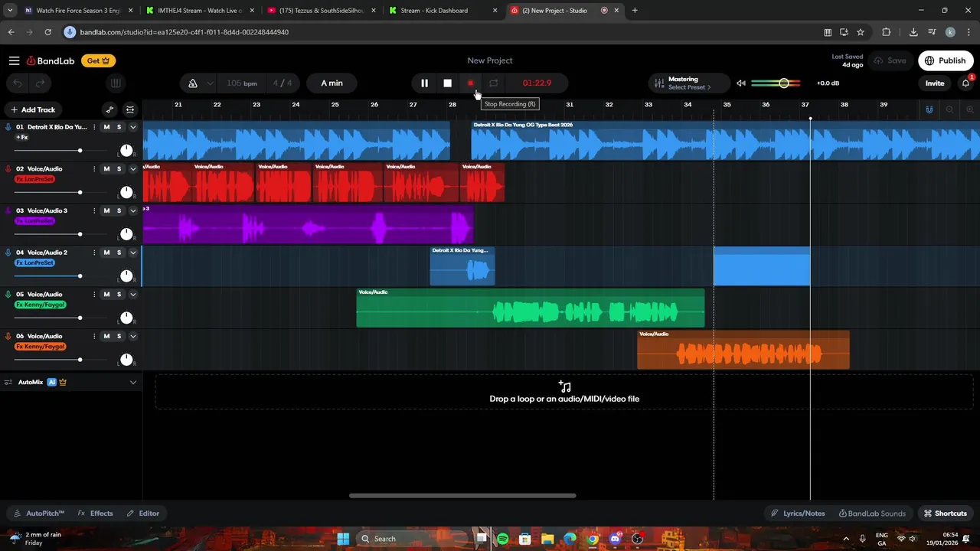Mute the master volume speaker icon
The height and width of the screenshot is (551, 980).
[x=740, y=83]
